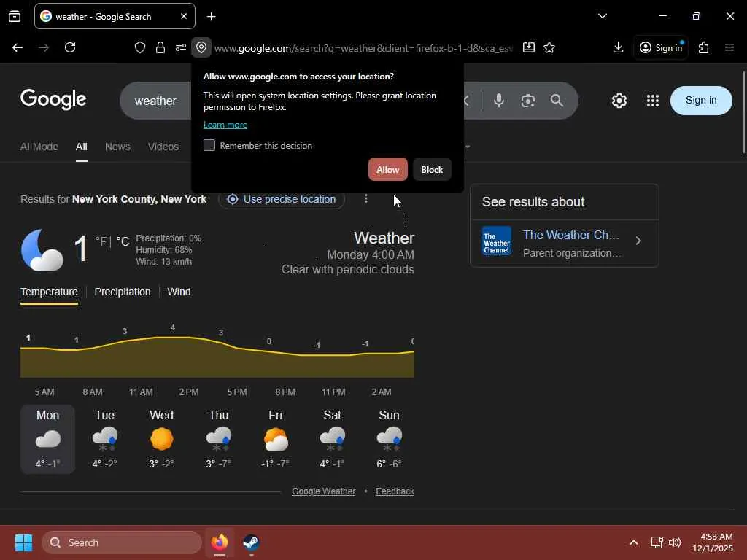The image size is (747, 560).
Task: Show the Precipitation chart tab
Action: point(123,292)
